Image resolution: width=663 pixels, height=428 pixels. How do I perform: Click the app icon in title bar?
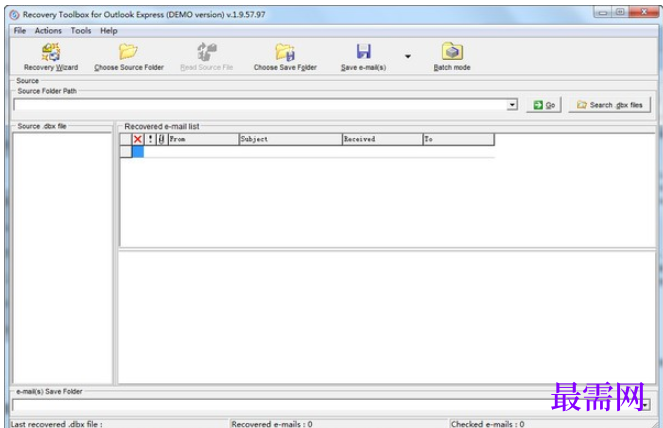pyautogui.click(x=14, y=15)
